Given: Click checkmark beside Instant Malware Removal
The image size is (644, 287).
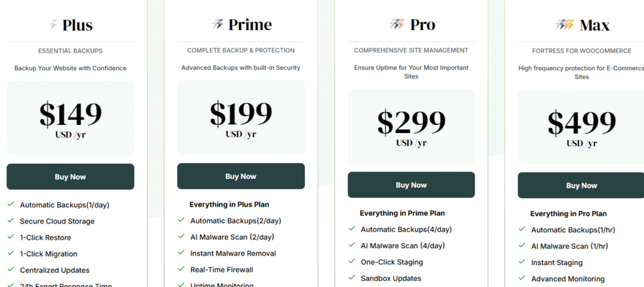Looking at the screenshot, I should point(181,253).
